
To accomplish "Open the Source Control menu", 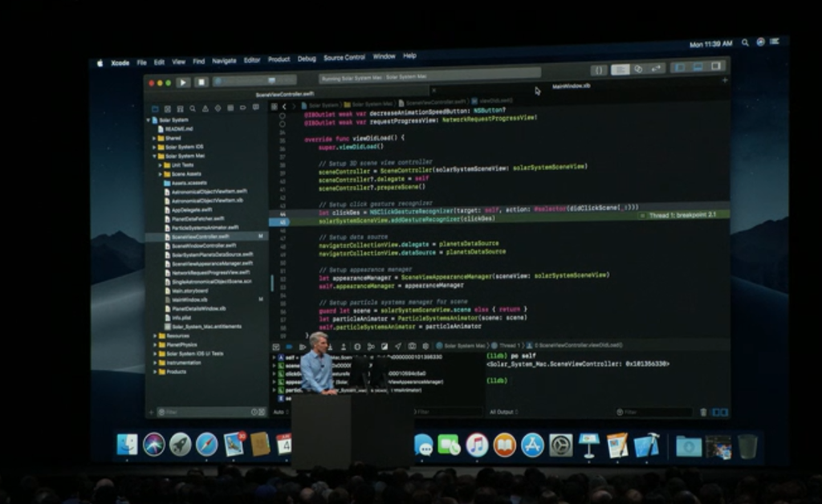I will click(x=344, y=58).
